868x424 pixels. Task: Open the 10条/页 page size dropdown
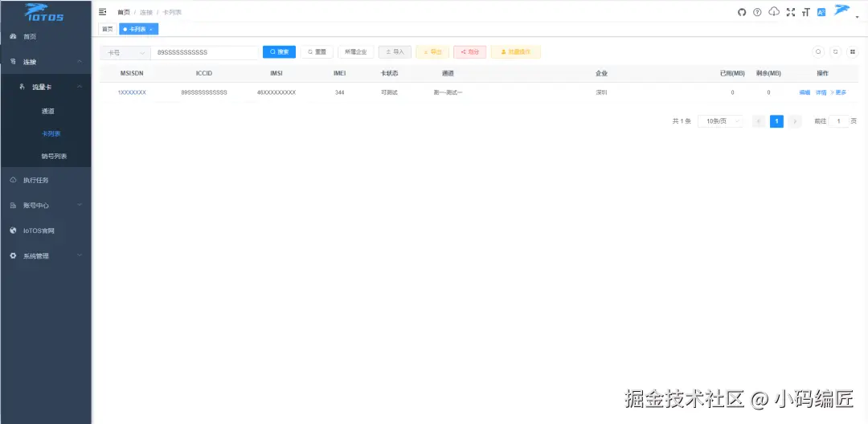pos(720,121)
